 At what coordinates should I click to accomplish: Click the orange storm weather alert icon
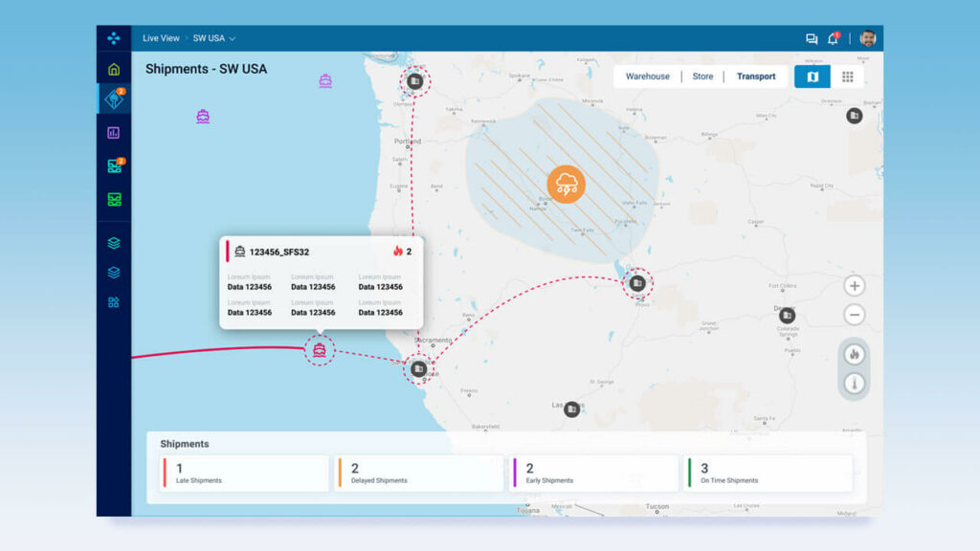[566, 183]
